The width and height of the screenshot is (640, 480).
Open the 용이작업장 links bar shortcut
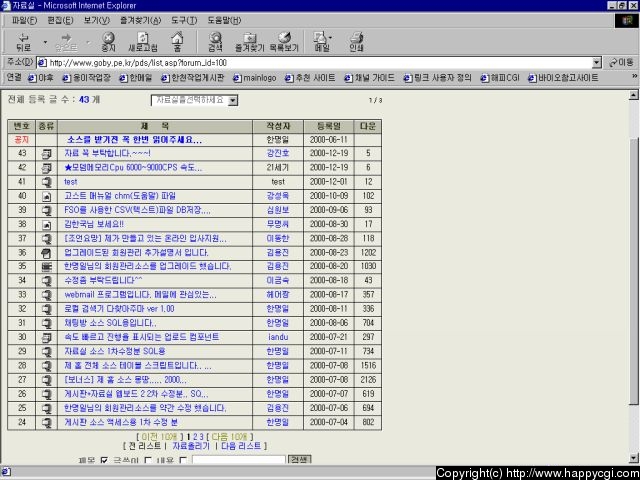coord(87,78)
